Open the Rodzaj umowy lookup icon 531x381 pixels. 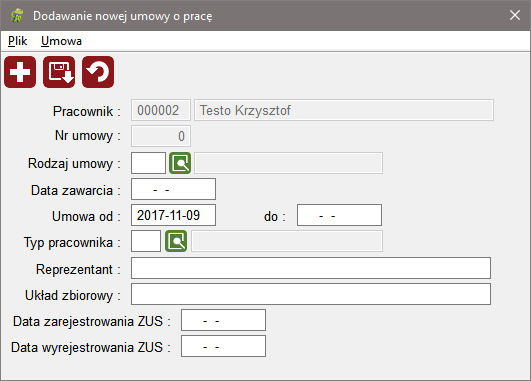pos(180,163)
